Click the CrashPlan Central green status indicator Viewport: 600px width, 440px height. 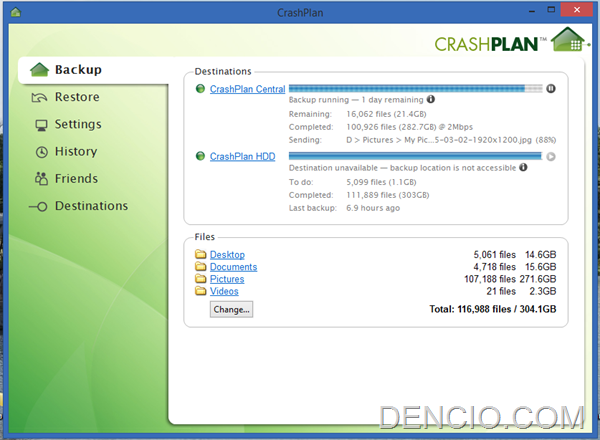[200, 89]
